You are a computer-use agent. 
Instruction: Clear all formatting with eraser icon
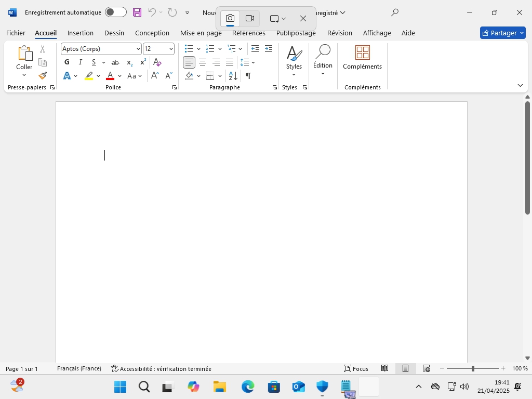157,62
